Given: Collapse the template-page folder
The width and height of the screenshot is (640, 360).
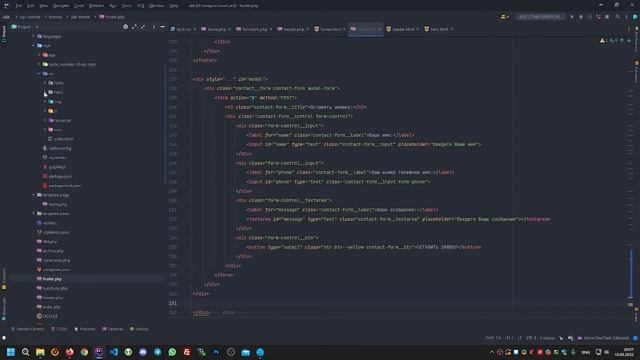Looking at the screenshot, I should [x=34, y=195].
